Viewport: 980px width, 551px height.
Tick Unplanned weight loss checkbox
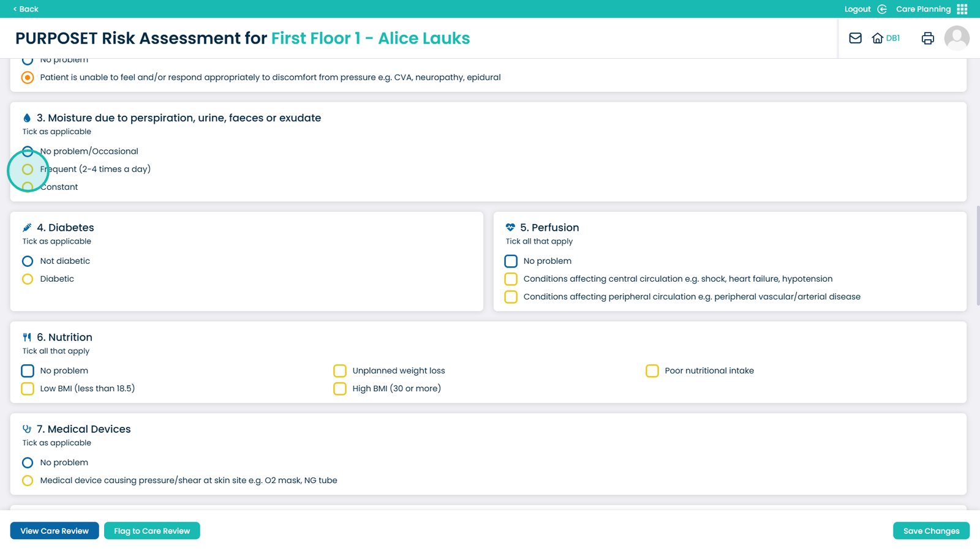(340, 371)
